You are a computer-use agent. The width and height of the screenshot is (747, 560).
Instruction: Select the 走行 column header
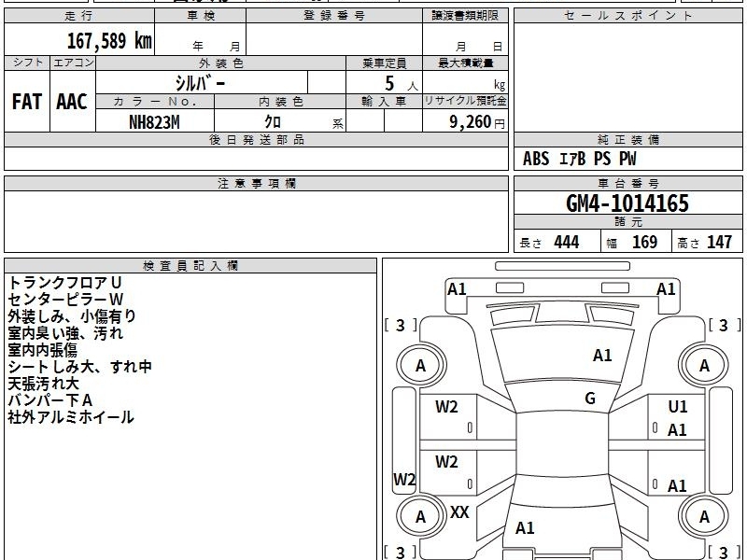point(79,15)
